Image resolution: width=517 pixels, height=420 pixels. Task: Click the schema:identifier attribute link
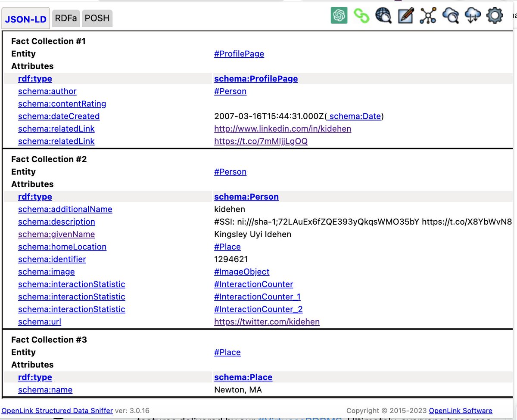pos(52,259)
